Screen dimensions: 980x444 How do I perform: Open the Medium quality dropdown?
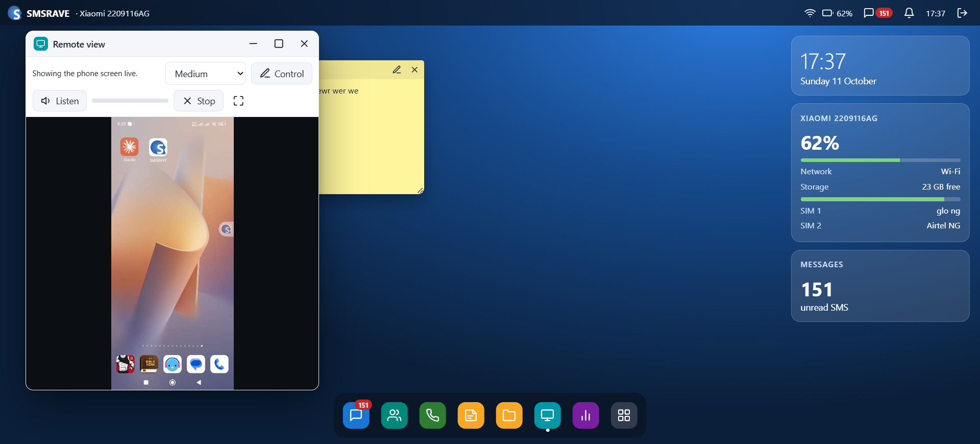click(x=206, y=74)
